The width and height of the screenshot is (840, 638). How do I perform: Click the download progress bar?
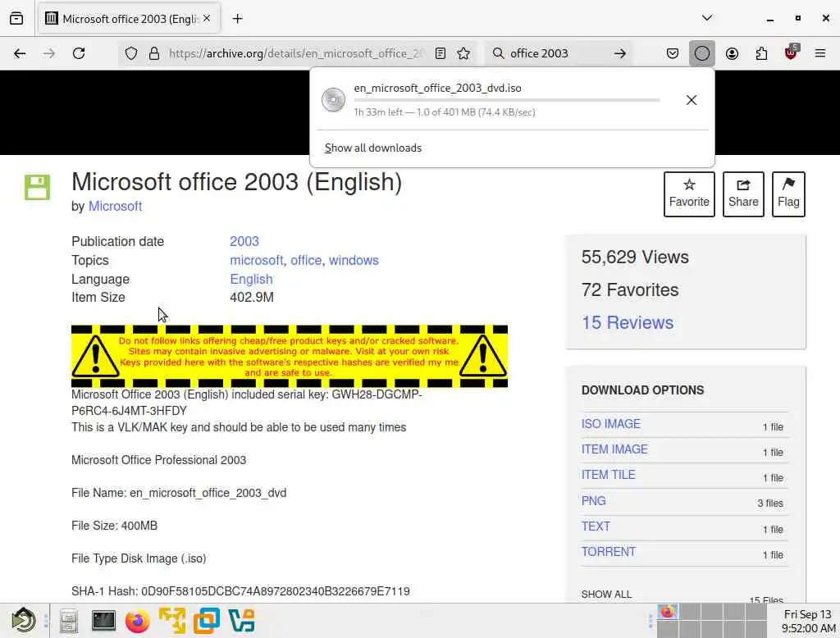pos(507,100)
